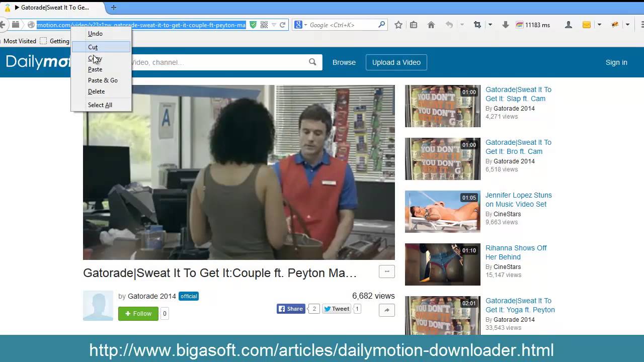This screenshot has width=644, height=362.
Task: Open the Gatorade Yoga ft. Peyton title link
Action: click(520, 305)
